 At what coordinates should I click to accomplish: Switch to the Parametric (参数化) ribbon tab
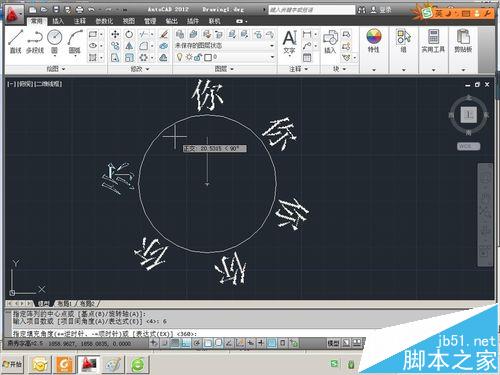pyautogui.click(x=104, y=21)
